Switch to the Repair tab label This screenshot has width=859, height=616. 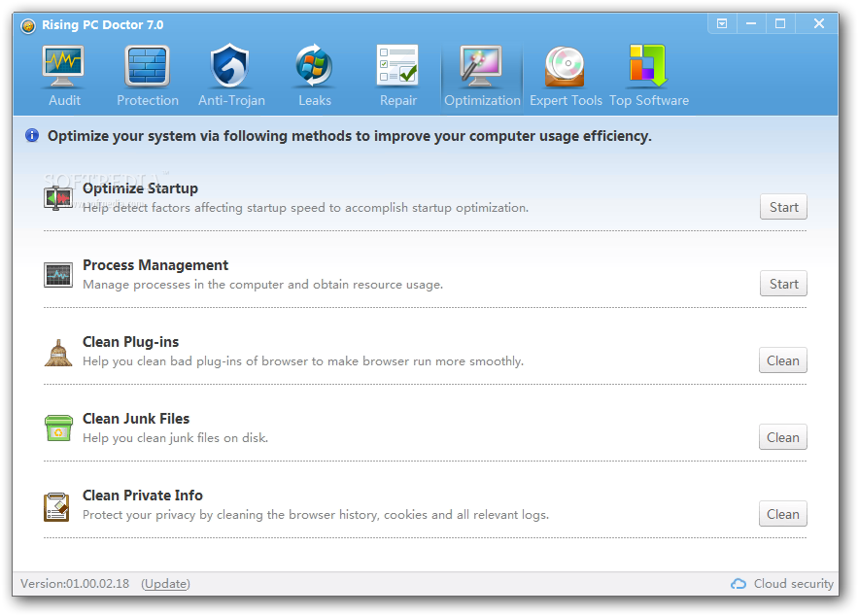(398, 101)
